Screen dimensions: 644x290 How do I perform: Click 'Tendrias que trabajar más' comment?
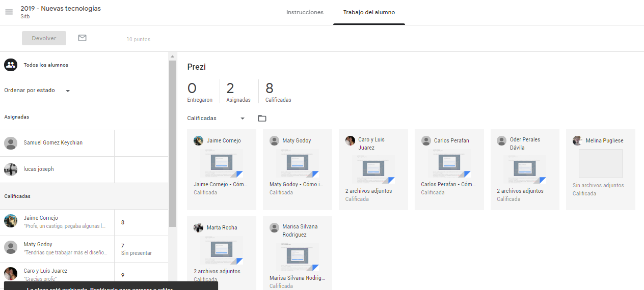66,252
